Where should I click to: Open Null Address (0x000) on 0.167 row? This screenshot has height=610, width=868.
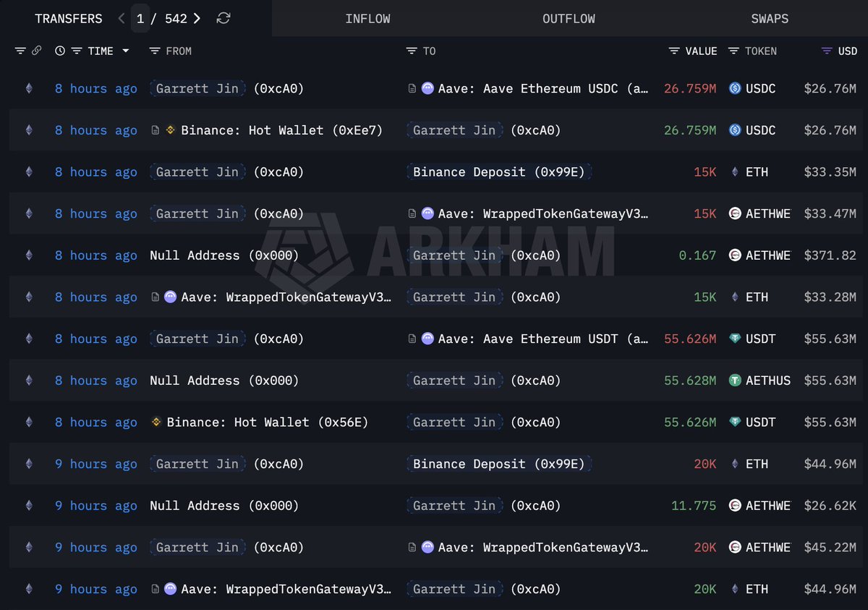click(x=224, y=255)
